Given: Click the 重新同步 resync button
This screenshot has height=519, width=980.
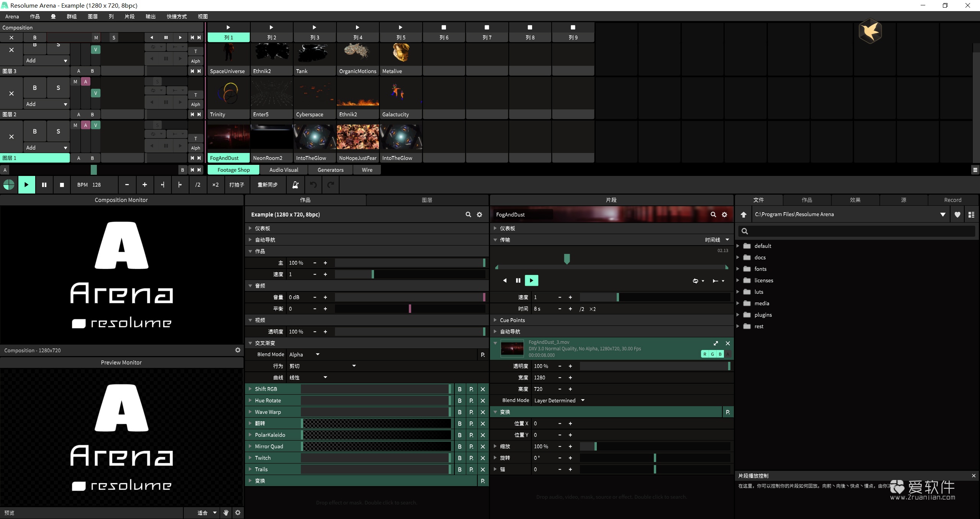Looking at the screenshot, I should point(267,185).
